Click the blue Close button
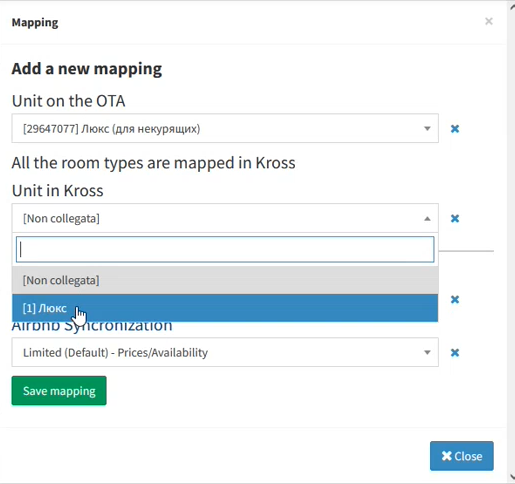515x484 pixels. (x=462, y=456)
